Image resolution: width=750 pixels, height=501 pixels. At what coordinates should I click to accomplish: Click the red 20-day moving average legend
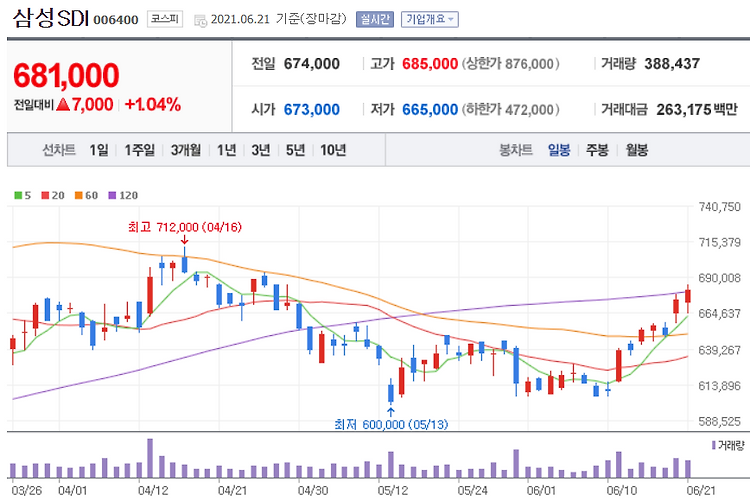53,195
